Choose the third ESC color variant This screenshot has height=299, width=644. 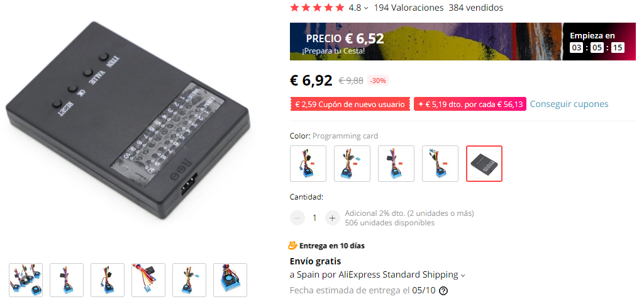point(396,163)
